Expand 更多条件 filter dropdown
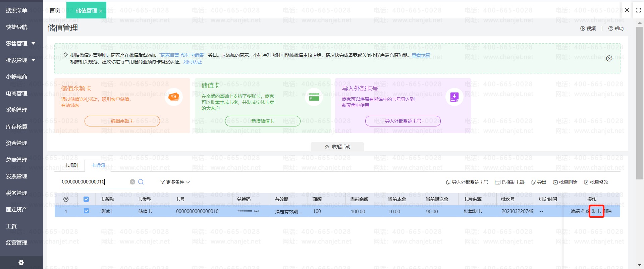This screenshot has width=644, height=269. [175, 182]
